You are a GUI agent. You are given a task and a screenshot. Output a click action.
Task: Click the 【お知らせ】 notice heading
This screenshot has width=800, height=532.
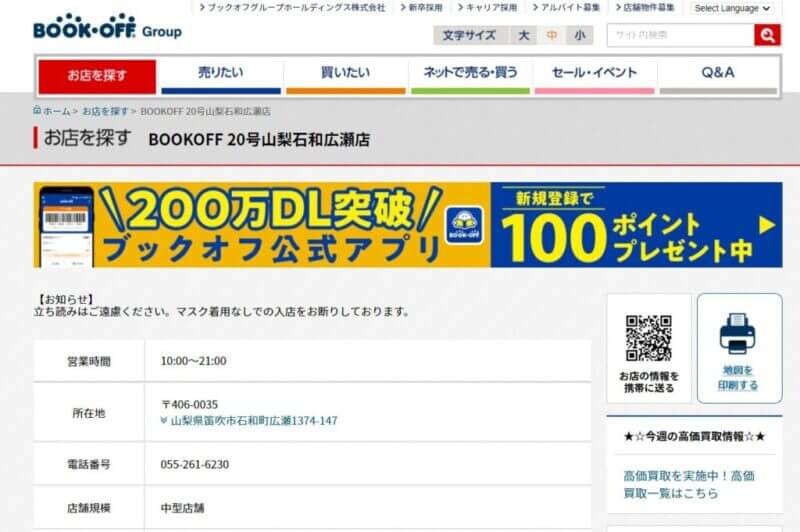[65, 299]
